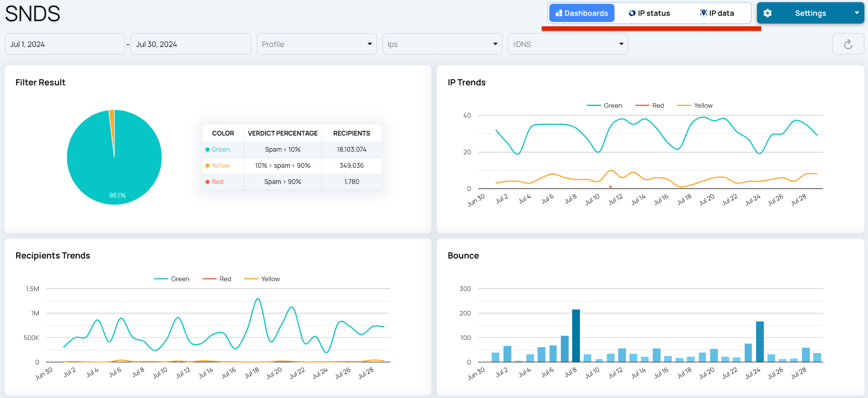Click the Spam < 10% verdict cell

pyautogui.click(x=283, y=150)
